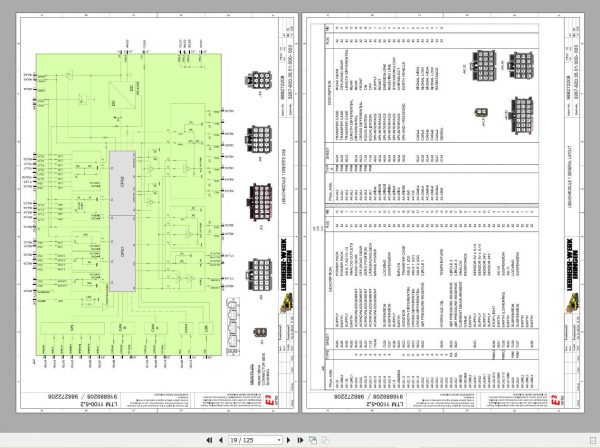Click the LTM 1100-5.2 title on the right page
Screen dimensions: 600x448
pos(384,404)
